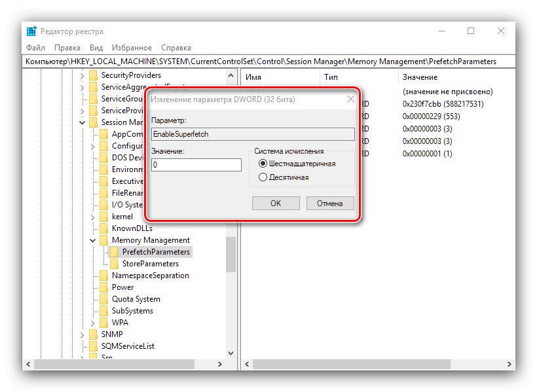537x392 pixels.
Task: Click the Тип column header
Action: pos(359,77)
